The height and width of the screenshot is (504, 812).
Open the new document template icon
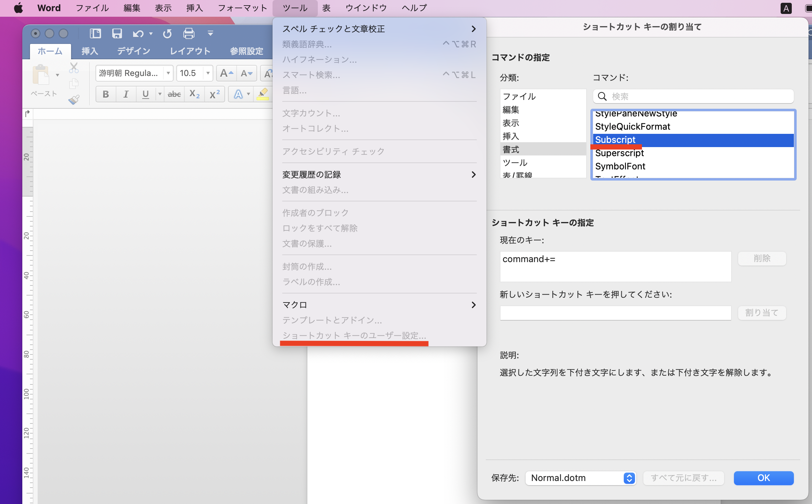[x=95, y=33]
